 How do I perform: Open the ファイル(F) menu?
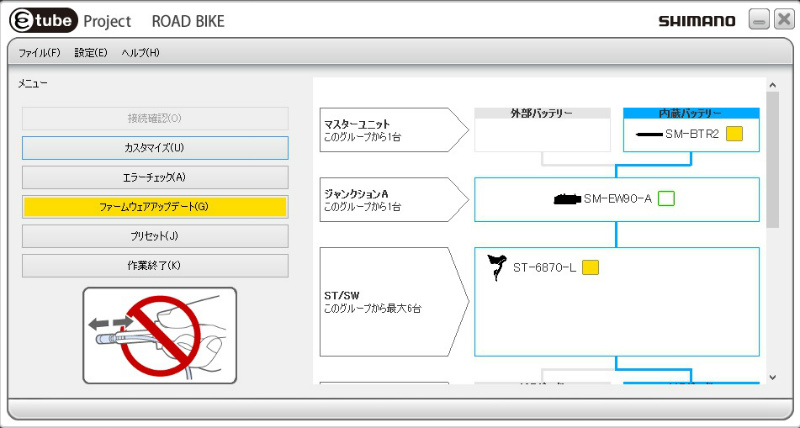coord(39,53)
